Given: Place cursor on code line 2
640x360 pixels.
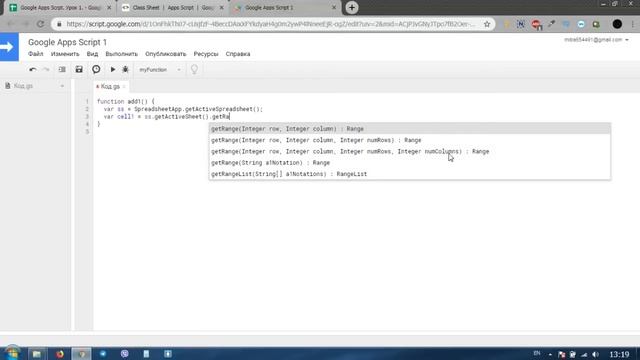Looking at the screenshot, I should point(183,109).
